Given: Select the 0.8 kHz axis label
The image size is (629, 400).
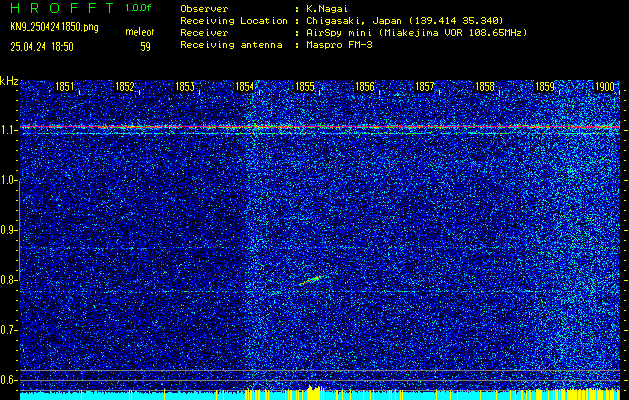Looking at the screenshot, I should (7, 280).
